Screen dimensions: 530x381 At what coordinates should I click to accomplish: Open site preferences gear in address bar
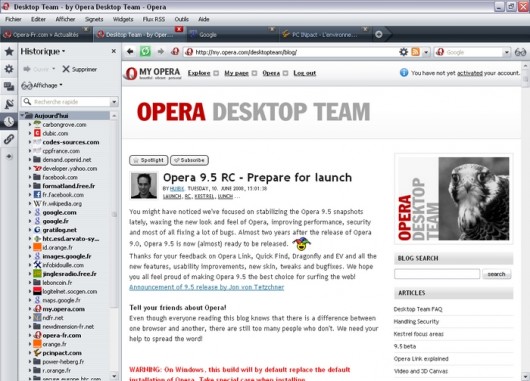(x=404, y=52)
